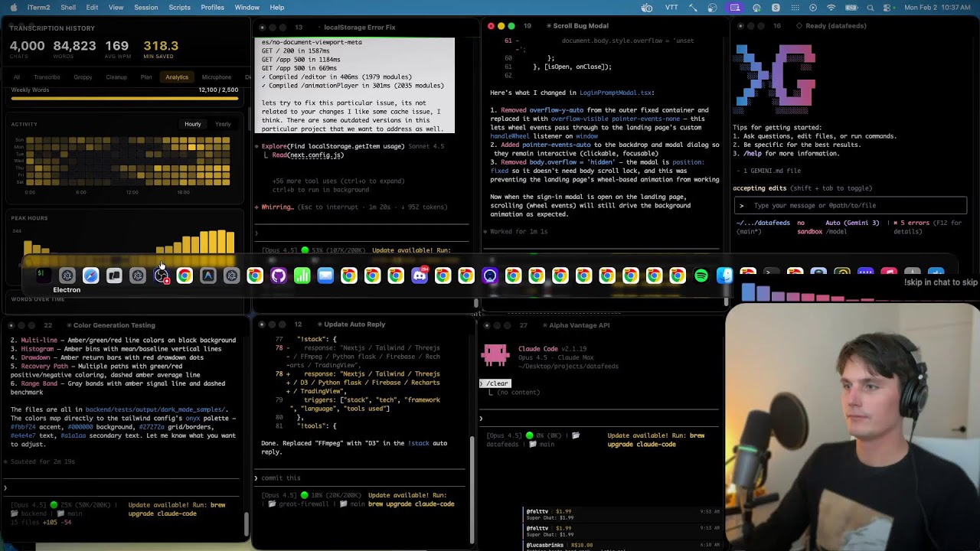
Task: Open Spotify from the Dock
Action: tap(701, 275)
